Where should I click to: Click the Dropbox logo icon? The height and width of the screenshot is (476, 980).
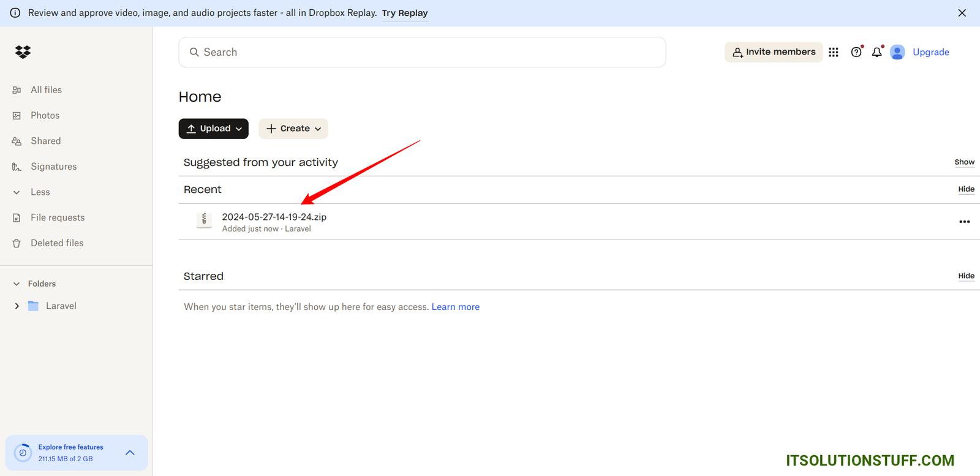23,52
